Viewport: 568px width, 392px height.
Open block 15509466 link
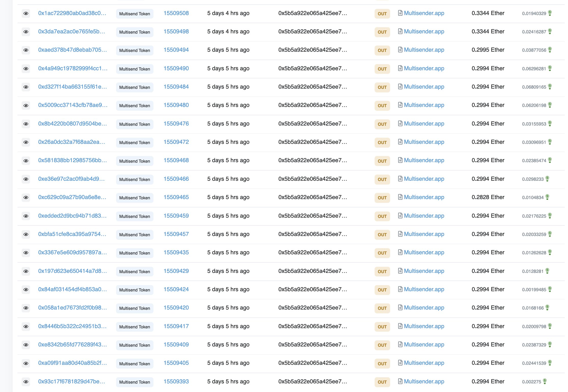coord(176,179)
